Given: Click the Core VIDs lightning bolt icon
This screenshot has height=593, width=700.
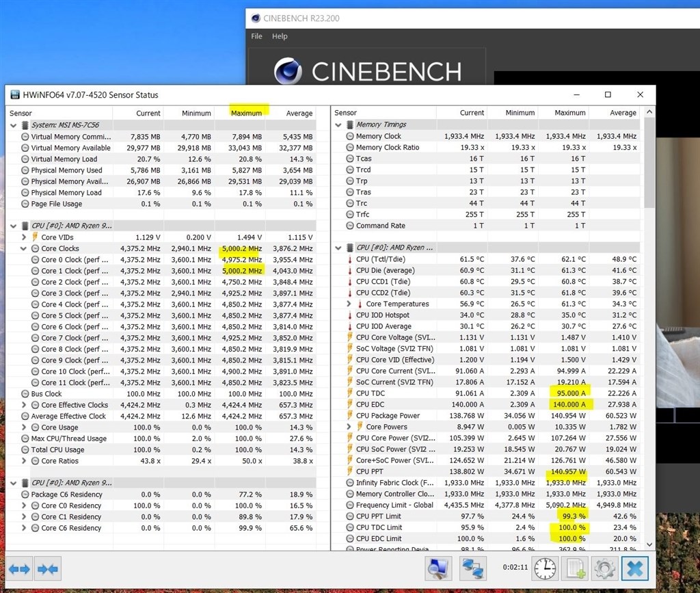Looking at the screenshot, I should tap(35, 237).
